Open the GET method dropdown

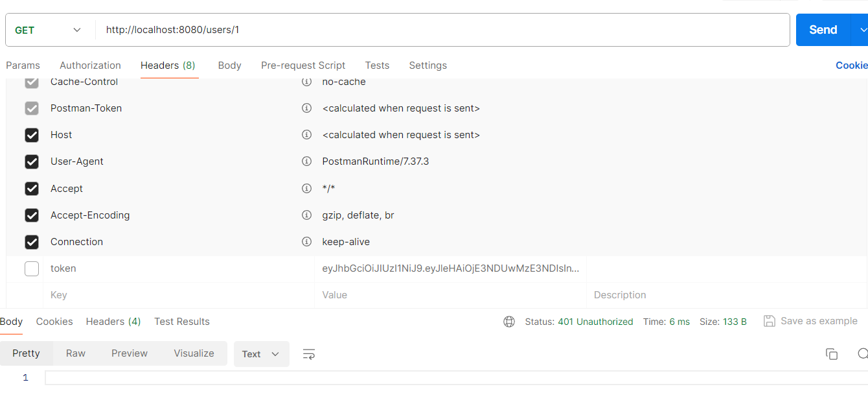point(76,30)
